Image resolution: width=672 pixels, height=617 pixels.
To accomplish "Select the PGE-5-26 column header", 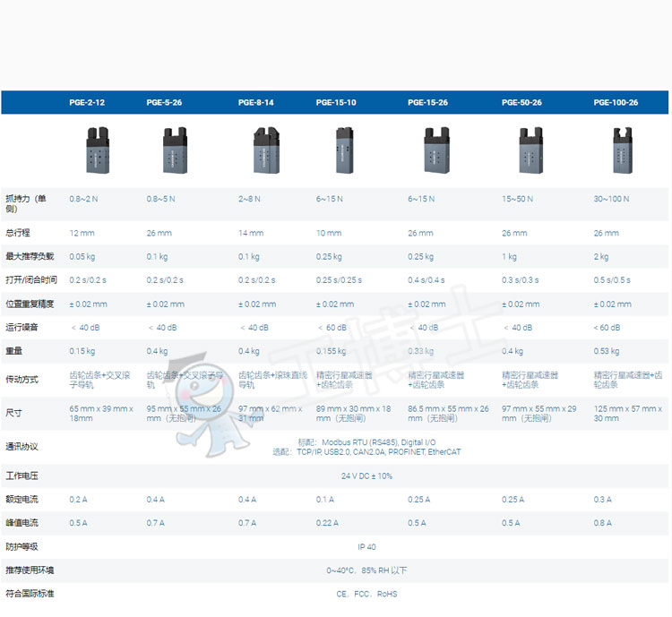I will 164,103.
